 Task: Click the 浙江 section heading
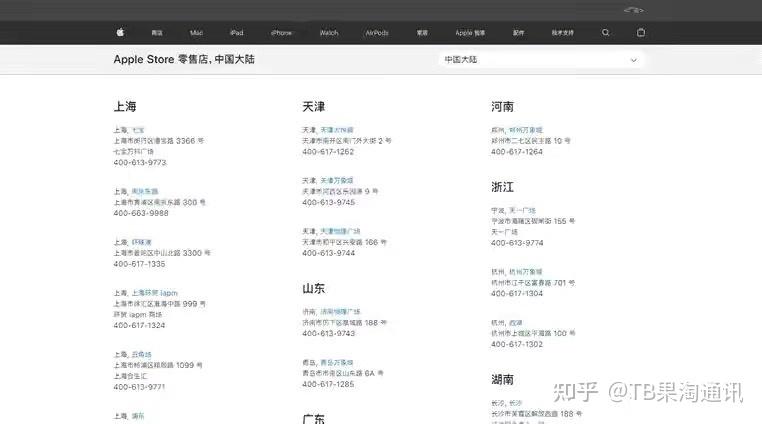pyautogui.click(x=502, y=187)
